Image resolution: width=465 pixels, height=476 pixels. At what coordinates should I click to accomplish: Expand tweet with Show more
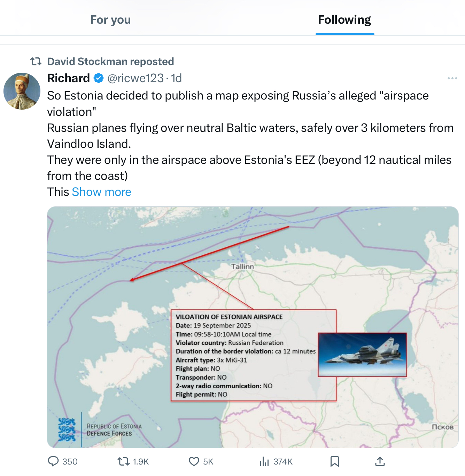[101, 192]
